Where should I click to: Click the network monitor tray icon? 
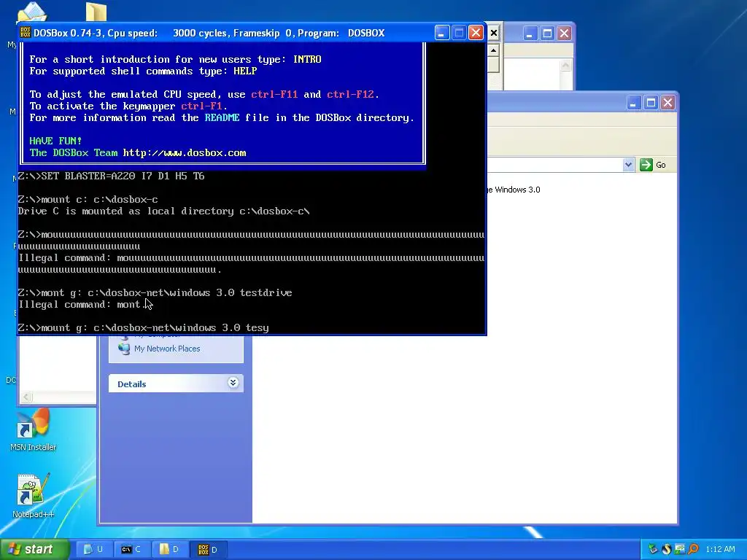pos(680,549)
